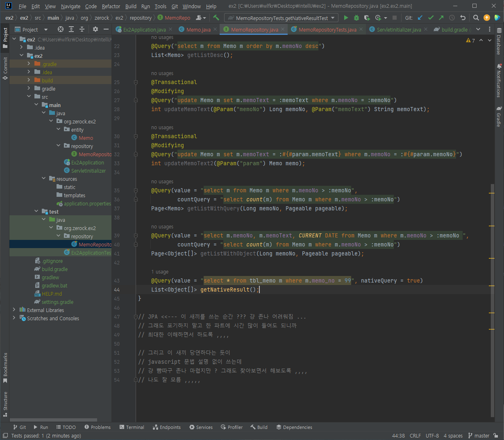Image resolution: width=504 pixels, height=440 pixels.
Task: Switch to Ex2Application.java tab
Action: pyautogui.click(x=144, y=30)
